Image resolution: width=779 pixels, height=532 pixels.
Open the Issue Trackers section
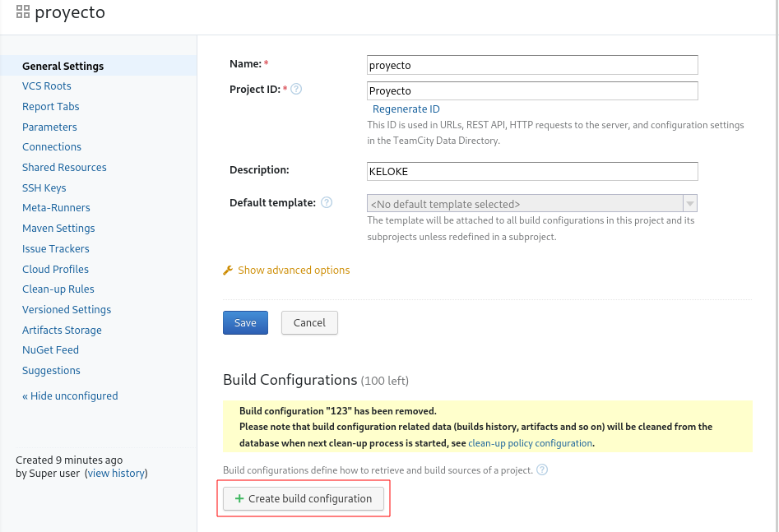point(56,249)
